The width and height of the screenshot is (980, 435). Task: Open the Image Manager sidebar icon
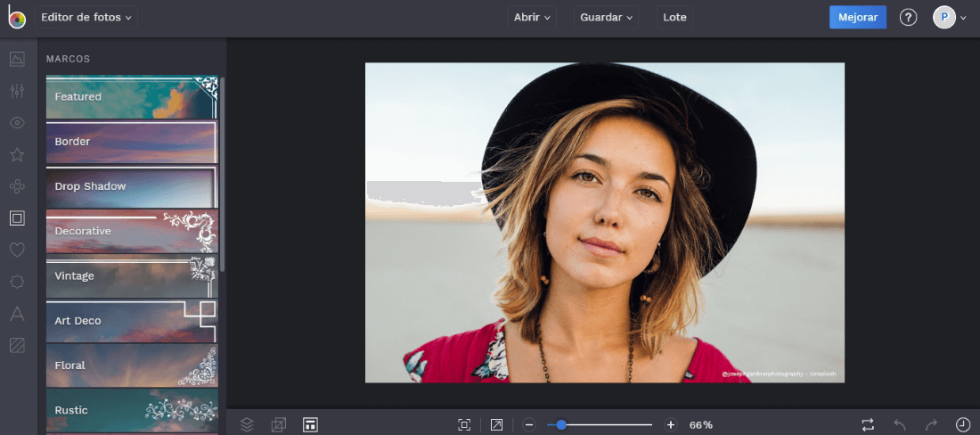(x=16, y=59)
